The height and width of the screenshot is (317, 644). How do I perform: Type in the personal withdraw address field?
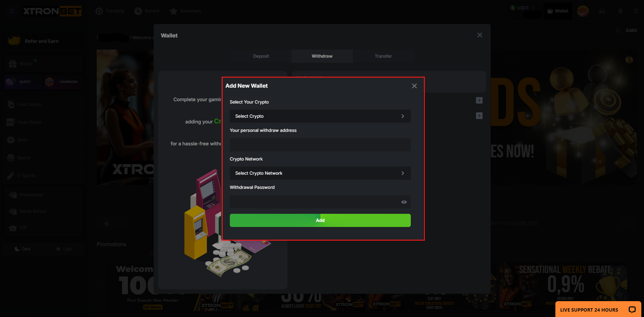pos(320,145)
